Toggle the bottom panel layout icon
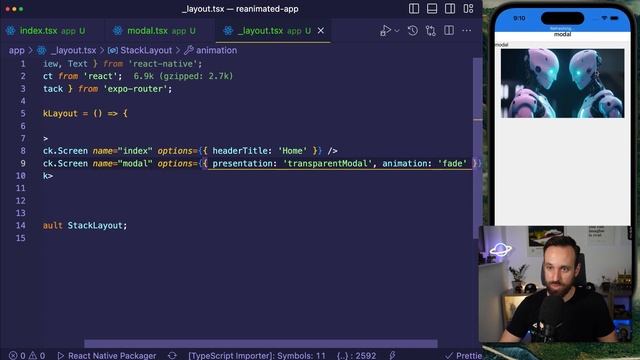The width and height of the screenshot is (640, 360). coord(432,9)
